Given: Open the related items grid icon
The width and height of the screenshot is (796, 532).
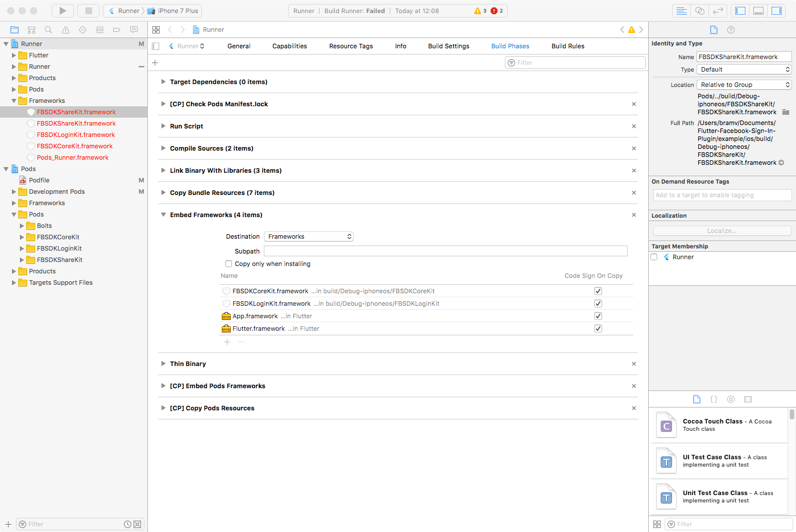Looking at the screenshot, I should [156, 30].
